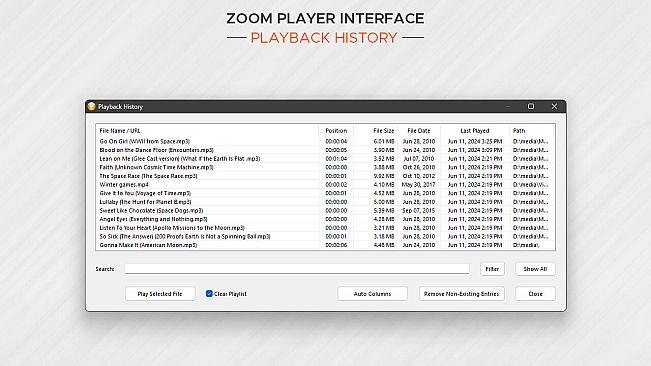Toggle the Clear Playlist checkbox
Screen dimensions: 651x366
click(209, 293)
